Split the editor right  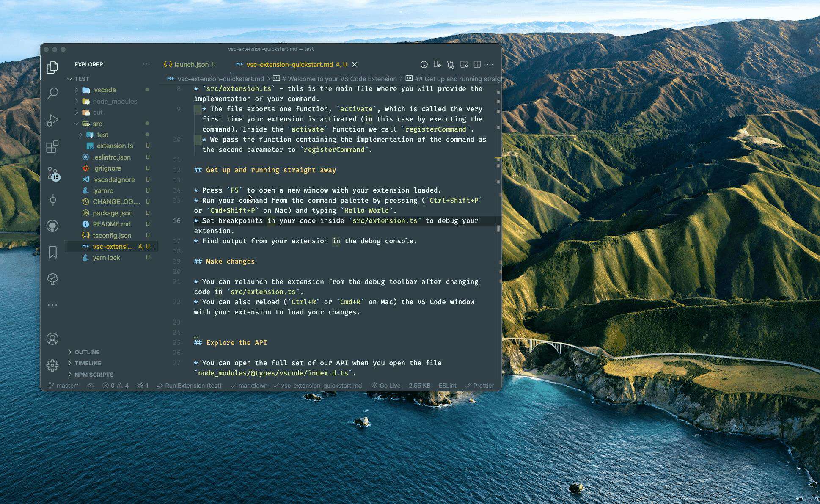tap(477, 64)
